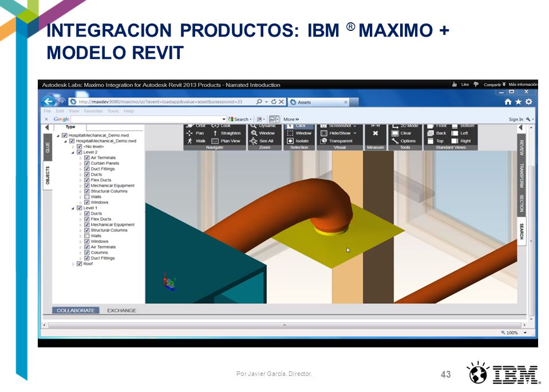Switch to Plan View

(226, 141)
